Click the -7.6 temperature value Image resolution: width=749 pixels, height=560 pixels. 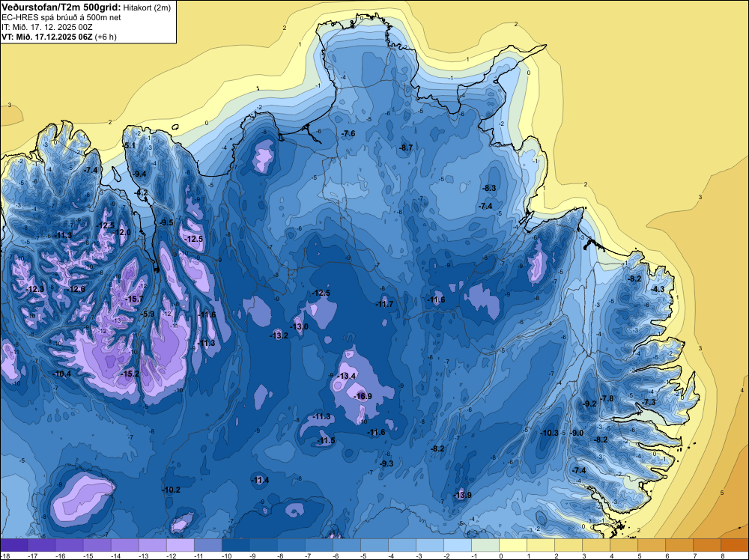coord(348,134)
